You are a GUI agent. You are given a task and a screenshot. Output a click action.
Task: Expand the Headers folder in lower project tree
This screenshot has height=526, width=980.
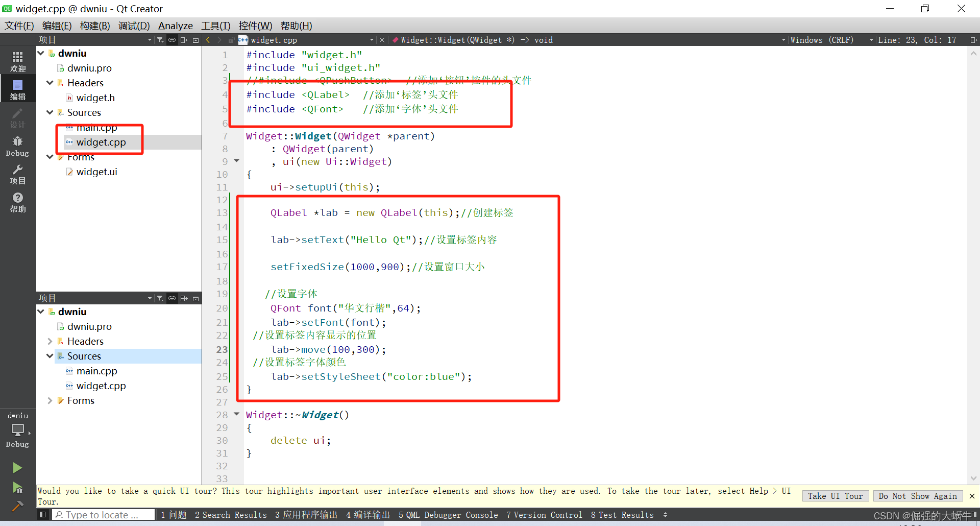[x=50, y=341]
